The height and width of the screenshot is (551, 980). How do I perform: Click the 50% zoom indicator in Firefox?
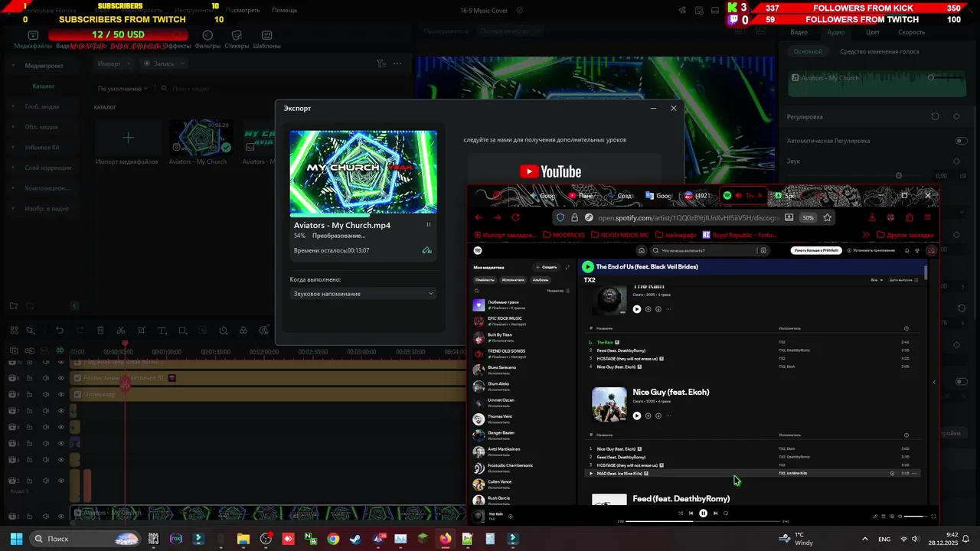808,217
